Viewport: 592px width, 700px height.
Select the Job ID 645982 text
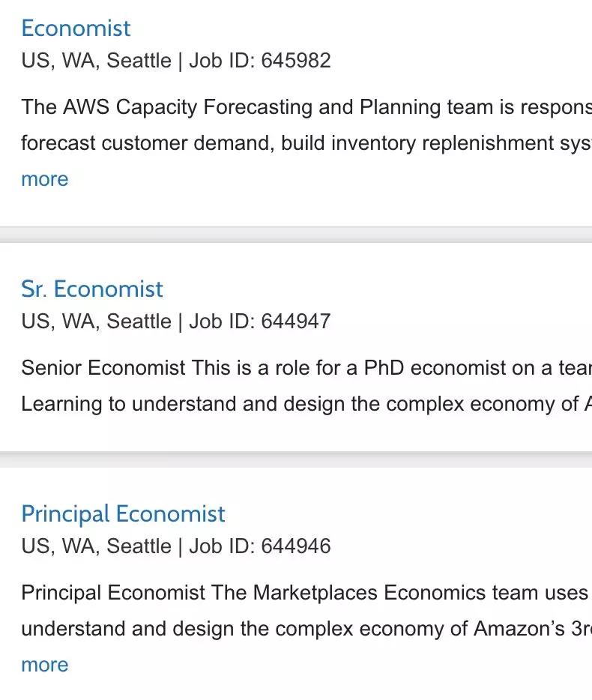click(x=260, y=61)
